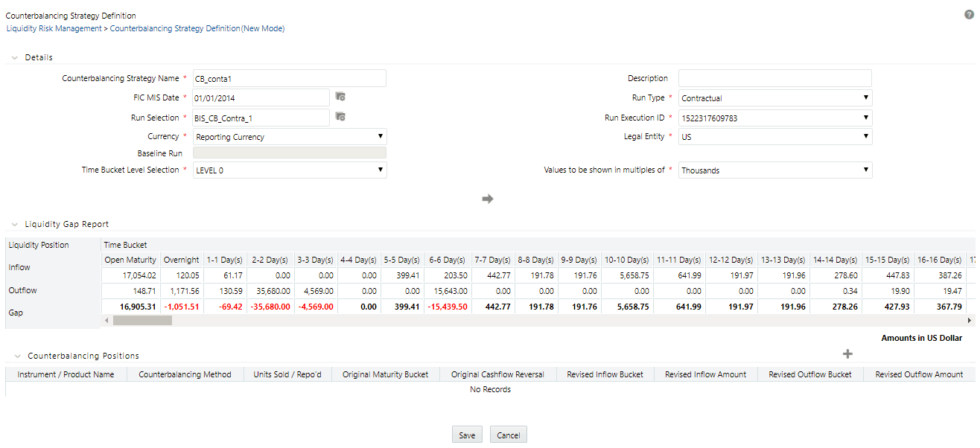980x448 pixels.
Task: Click the Liquidity Position header cell
Action: click(x=38, y=245)
